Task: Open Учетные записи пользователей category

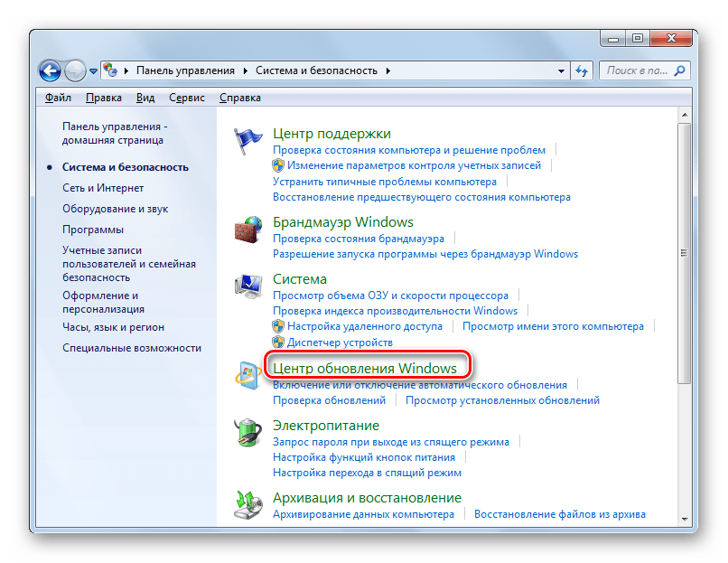Action: pos(129,264)
